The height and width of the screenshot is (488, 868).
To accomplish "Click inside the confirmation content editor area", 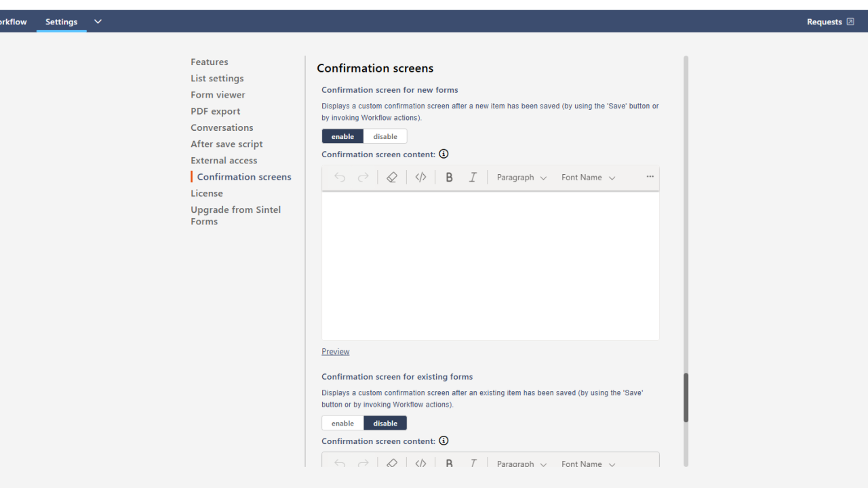I will pos(490,266).
